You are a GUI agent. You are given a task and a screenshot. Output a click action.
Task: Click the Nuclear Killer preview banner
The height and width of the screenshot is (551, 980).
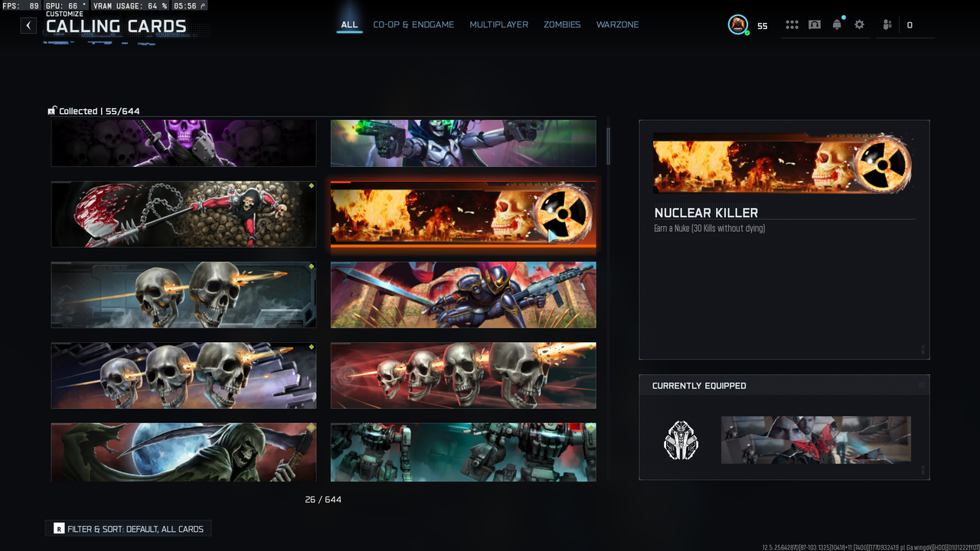pos(782,163)
